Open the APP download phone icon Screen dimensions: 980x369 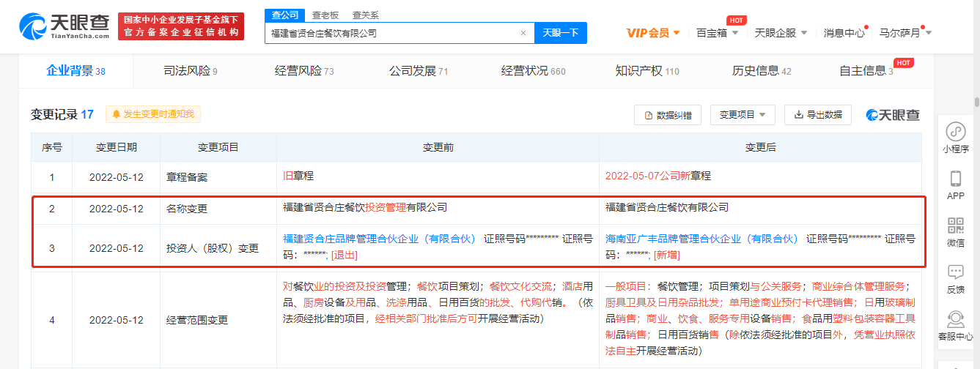[955, 184]
